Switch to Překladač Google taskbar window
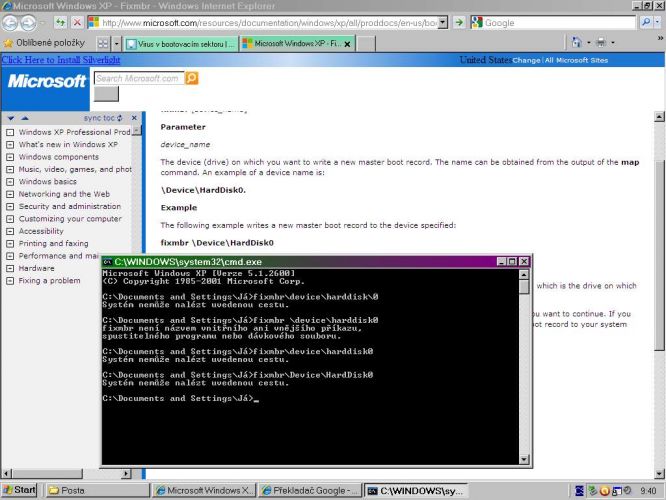 pyautogui.click(x=310, y=490)
